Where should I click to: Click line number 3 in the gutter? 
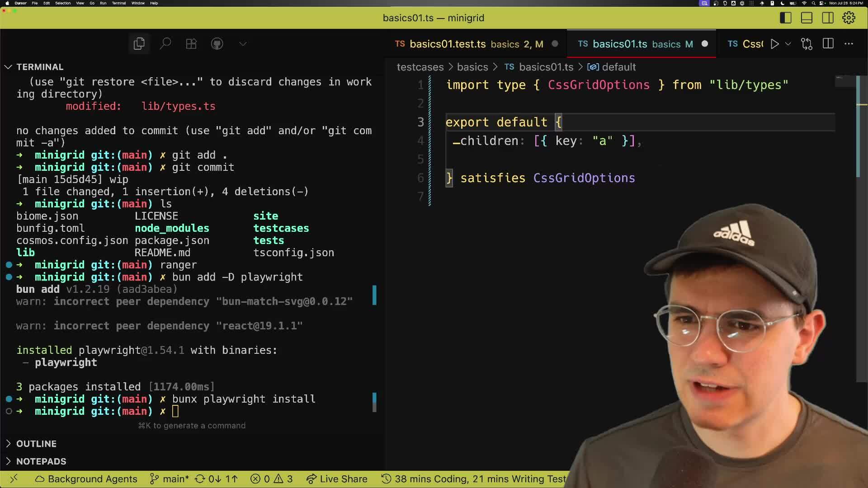420,122
